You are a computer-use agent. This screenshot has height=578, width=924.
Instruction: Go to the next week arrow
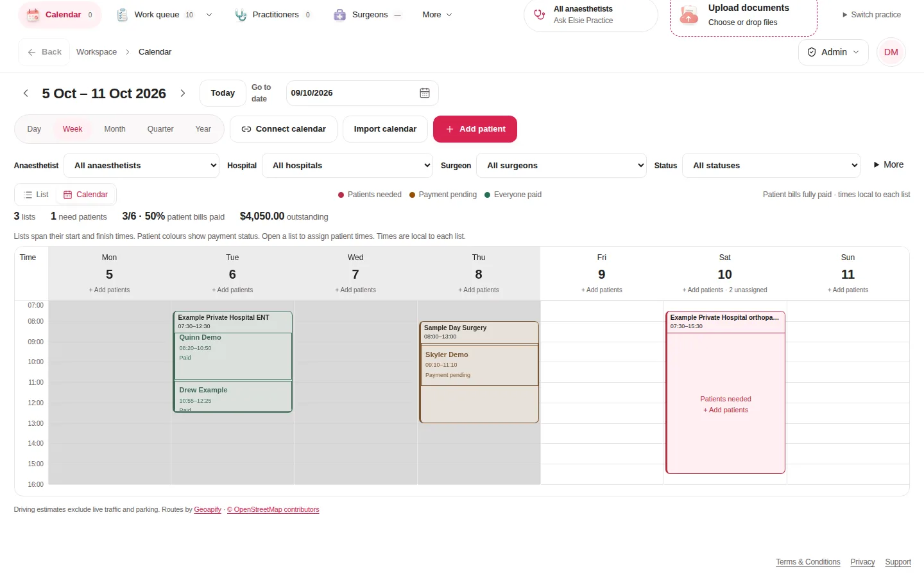click(183, 93)
